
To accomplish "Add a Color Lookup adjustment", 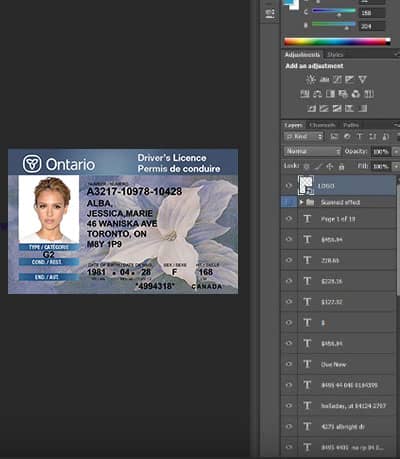I will tap(369, 94).
